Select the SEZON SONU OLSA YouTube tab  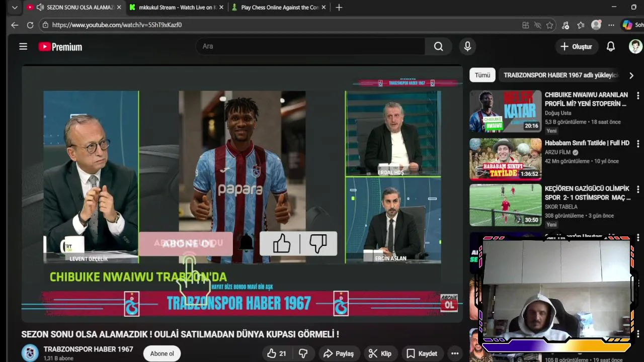[x=74, y=8]
